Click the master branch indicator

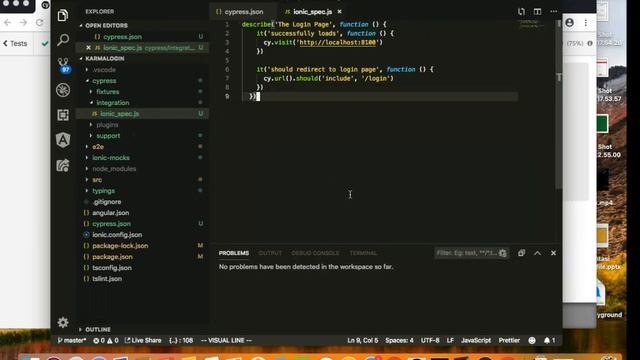point(72,340)
